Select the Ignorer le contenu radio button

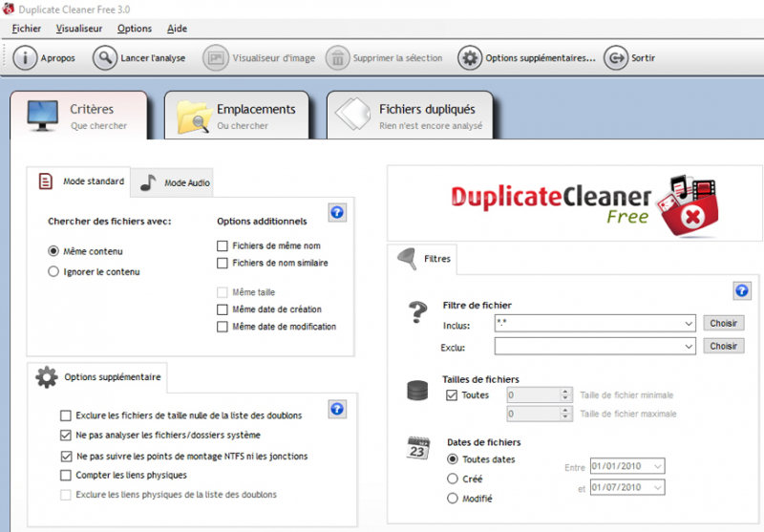point(53,272)
